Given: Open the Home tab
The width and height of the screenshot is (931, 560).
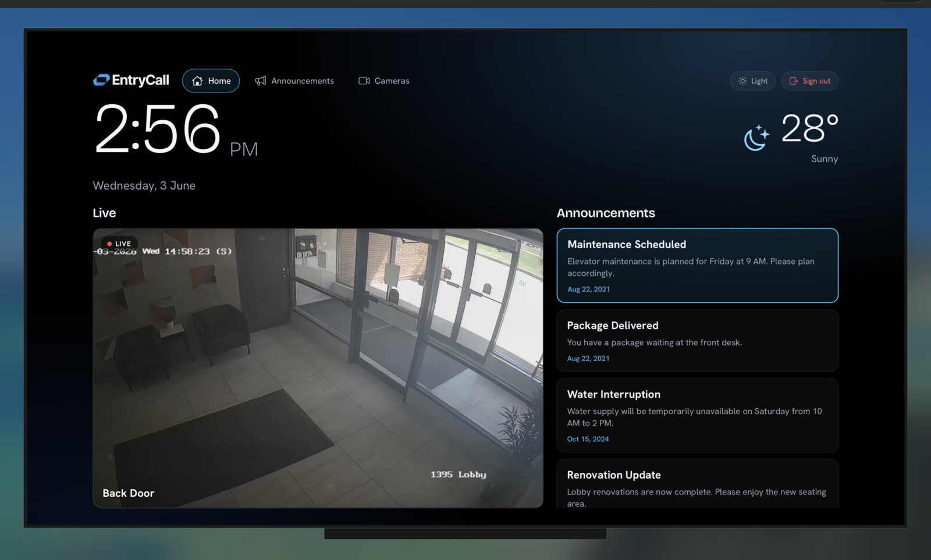Looking at the screenshot, I should click(x=211, y=81).
